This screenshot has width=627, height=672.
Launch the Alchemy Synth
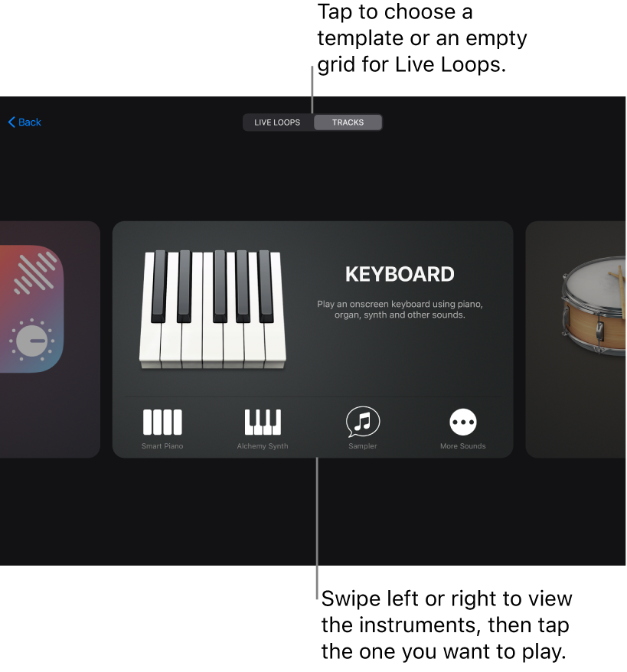pyautogui.click(x=262, y=427)
